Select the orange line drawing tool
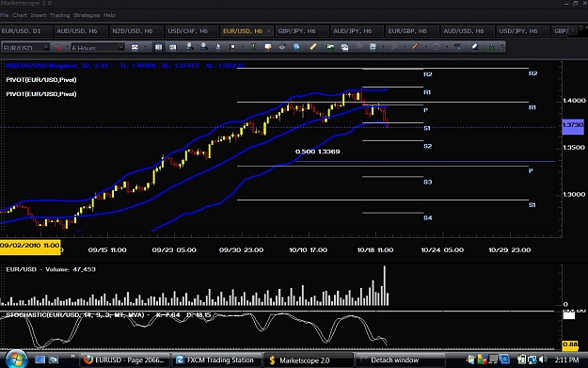The image size is (588, 368). (x=415, y=46)
